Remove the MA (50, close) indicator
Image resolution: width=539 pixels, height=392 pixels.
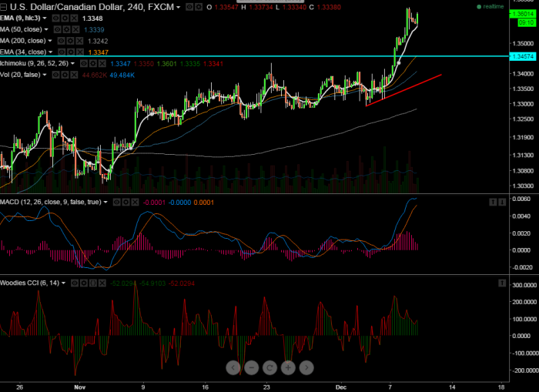(x=75, y=29)
